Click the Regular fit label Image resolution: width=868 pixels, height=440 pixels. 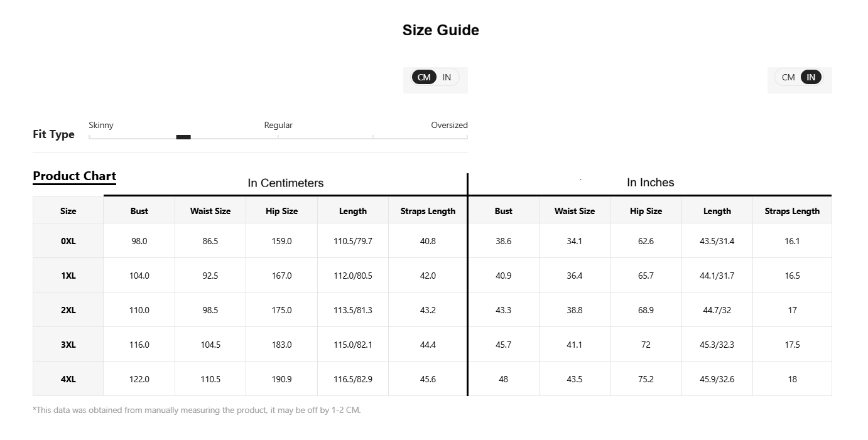coord(278,125)
